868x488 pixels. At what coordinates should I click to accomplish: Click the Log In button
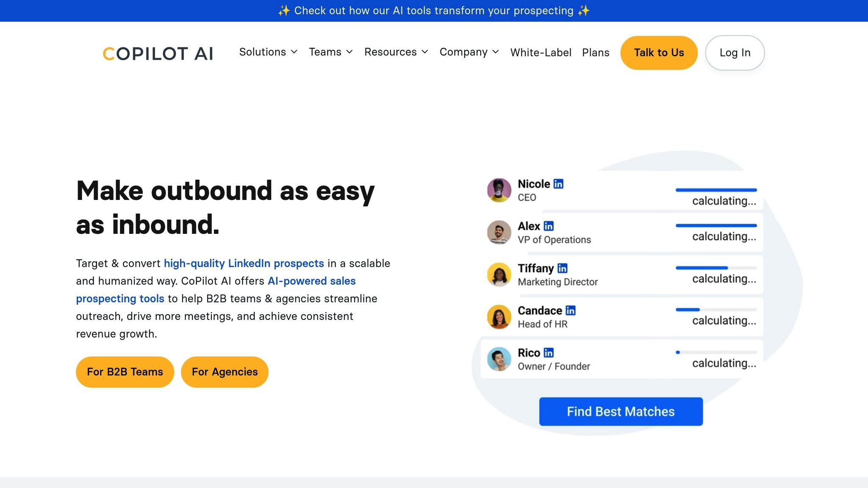point(734,53)
